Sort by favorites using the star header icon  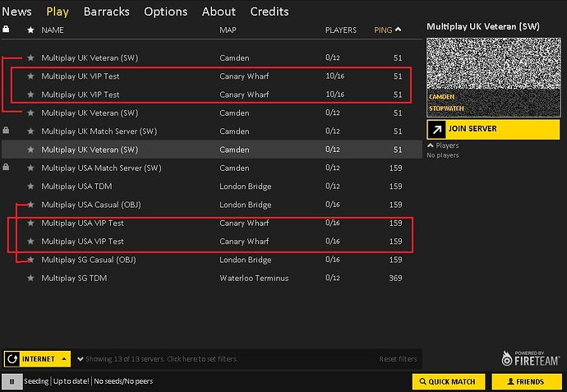30,30
